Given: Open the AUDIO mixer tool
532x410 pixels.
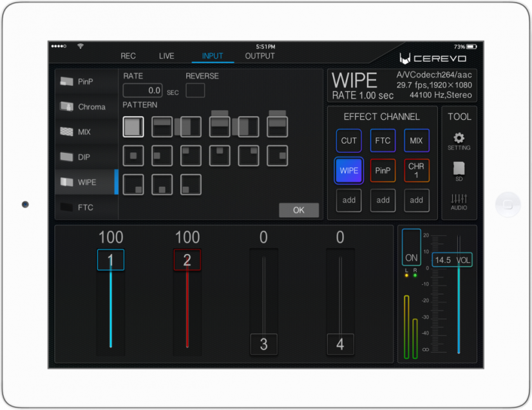Looking at the screenshot, I should pyautogui.click(x=459, y=202).
